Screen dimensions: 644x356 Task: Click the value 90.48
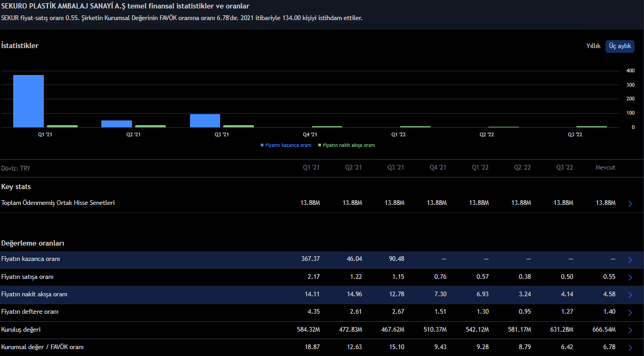[396, 259]
